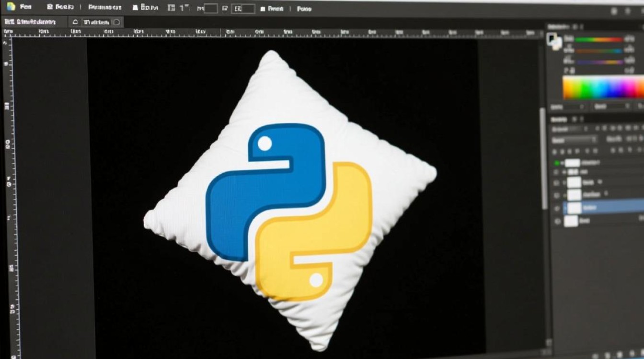Open the blend mode dropdown in the layers panel
The image size is (644, 359).
coord(574,140)
